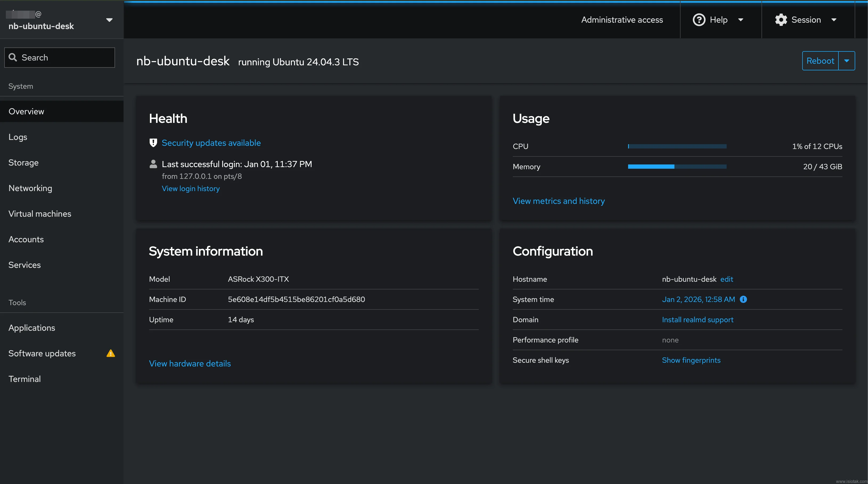Click the ASRock X300-ITX model text
Screen dimensions: 868x484
258,279
